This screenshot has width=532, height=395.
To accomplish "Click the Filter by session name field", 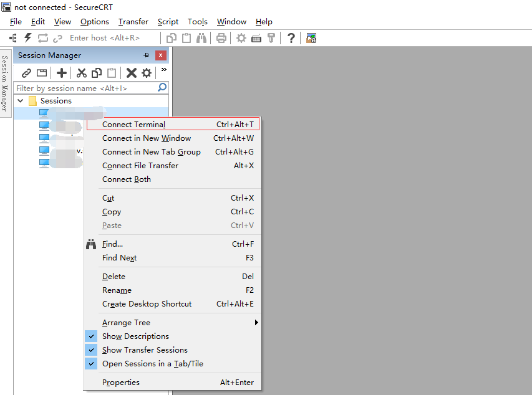I will [85, 88].
